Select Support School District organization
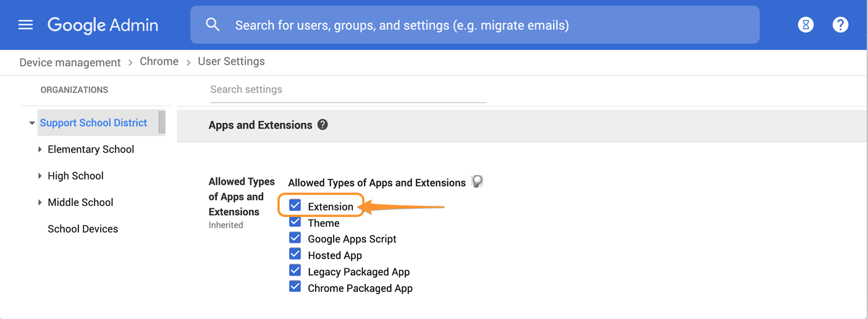 click(93, 122)
